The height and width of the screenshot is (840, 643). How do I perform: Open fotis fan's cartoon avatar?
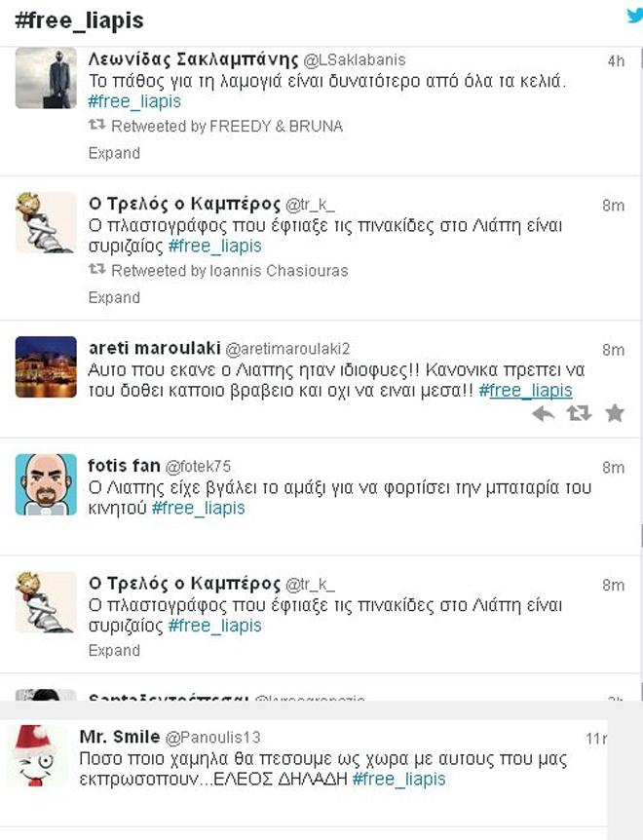tap(46, 484)
